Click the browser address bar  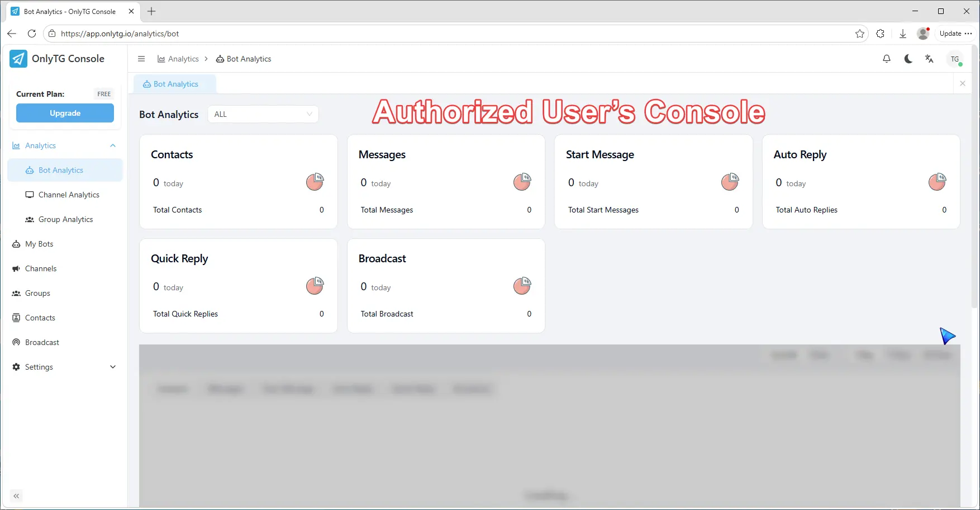click(447, 34)
